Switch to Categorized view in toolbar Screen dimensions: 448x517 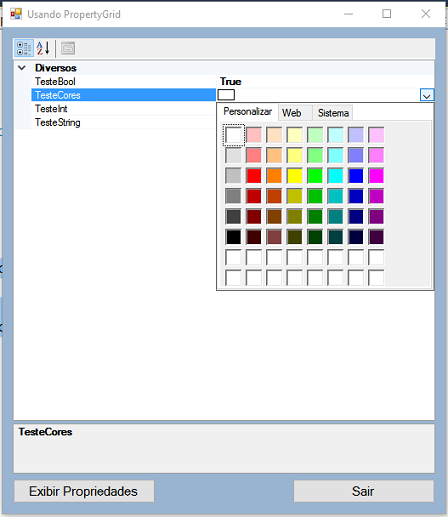[x=24, y=48]
